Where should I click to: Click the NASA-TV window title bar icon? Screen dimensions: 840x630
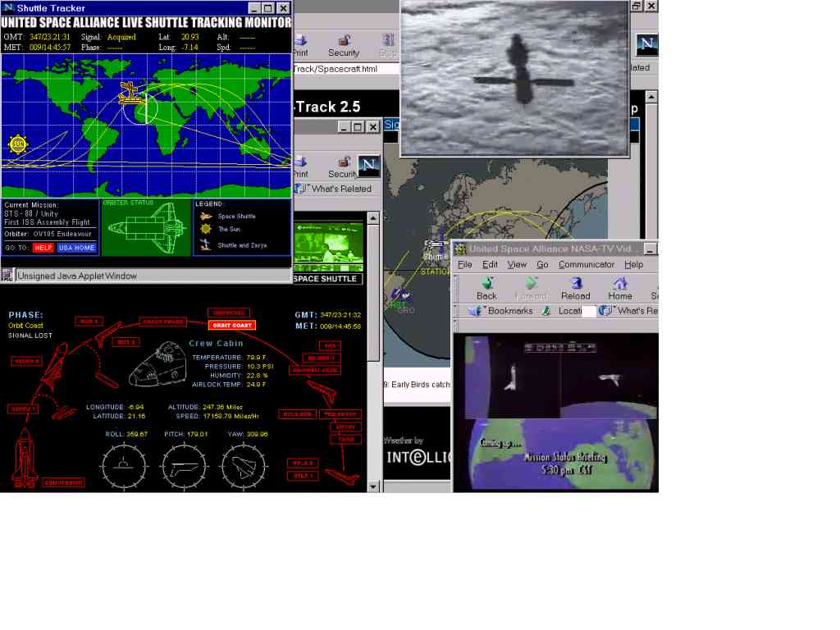click(459, 249)
